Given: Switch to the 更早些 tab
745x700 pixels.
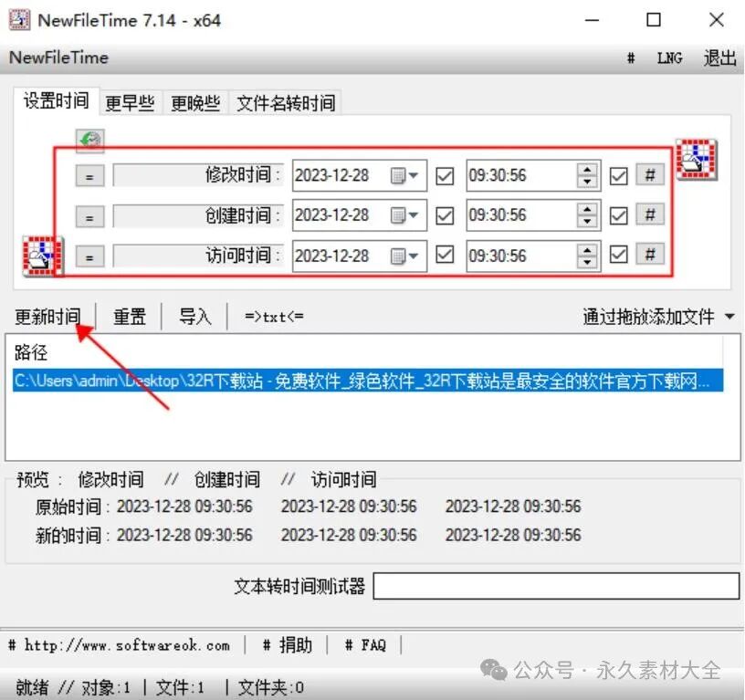Looking at the screenshot, I should [x=131, y=102].
